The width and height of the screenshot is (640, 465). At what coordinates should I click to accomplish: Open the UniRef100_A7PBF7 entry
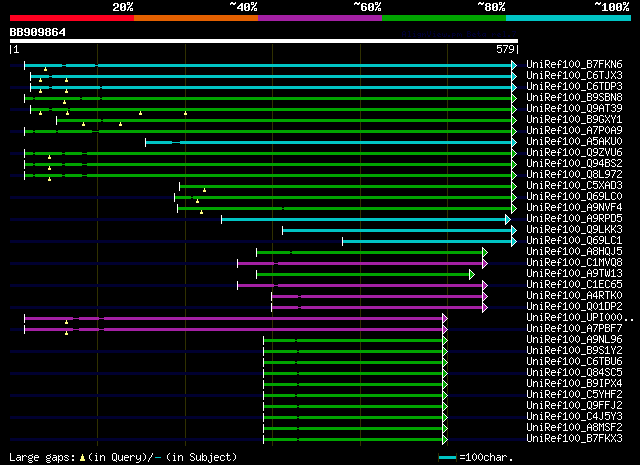[x=574, y=329]
